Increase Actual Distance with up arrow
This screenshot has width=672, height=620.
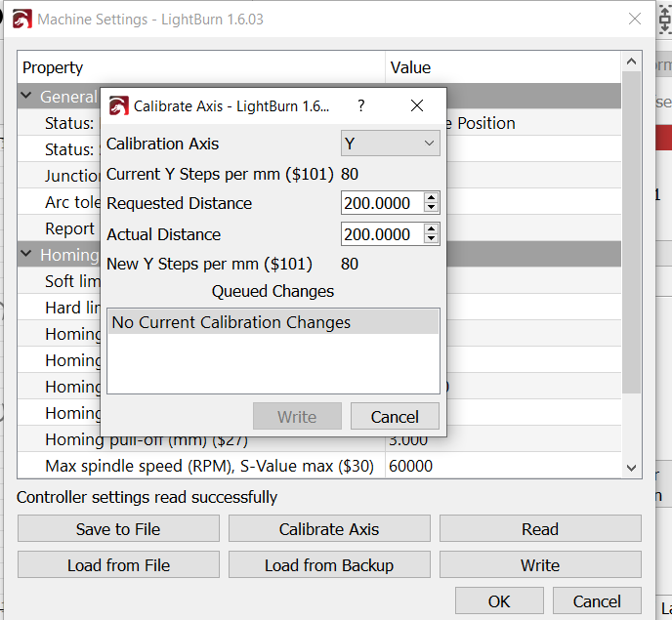pos(431,228)
